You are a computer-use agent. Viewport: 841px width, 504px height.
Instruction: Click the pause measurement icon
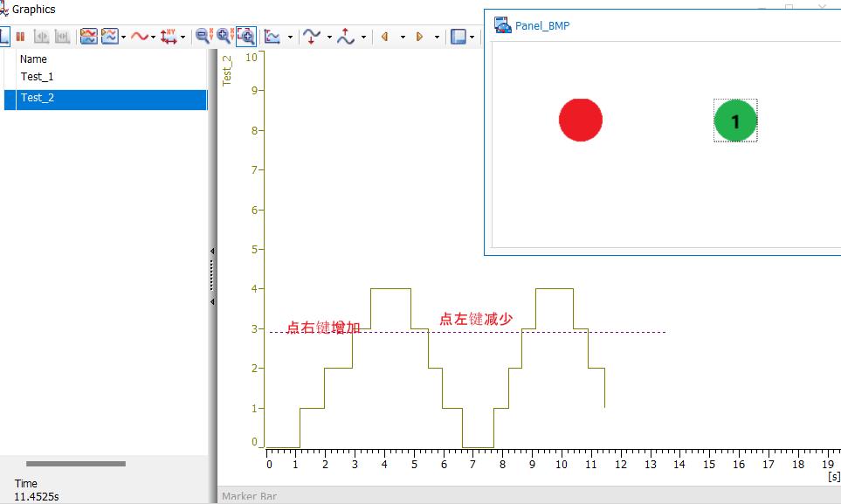pyautogui.click(x=20, y=37)
